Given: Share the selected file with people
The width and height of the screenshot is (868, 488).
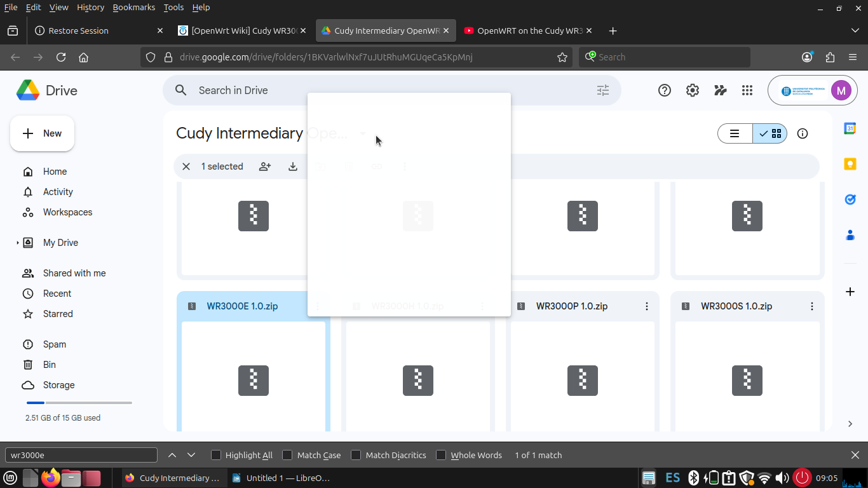Looking at the screenshot, I should (x=265, y=166).
